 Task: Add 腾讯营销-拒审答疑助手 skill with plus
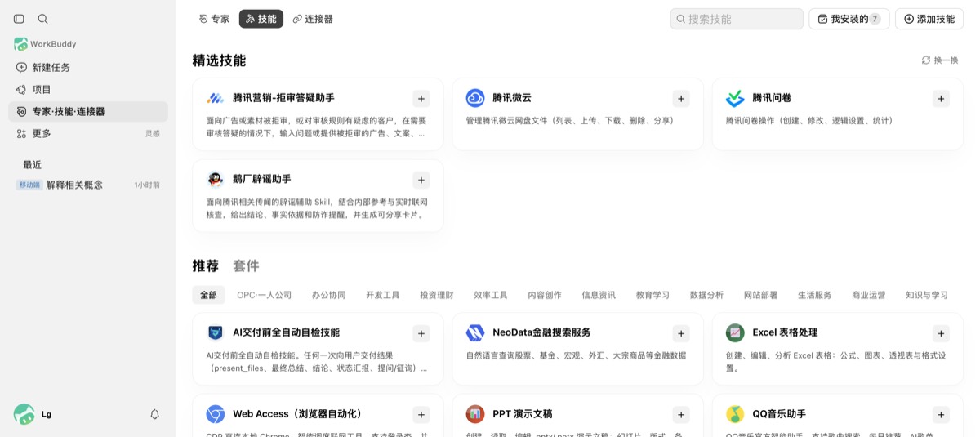tap(421, 99)
